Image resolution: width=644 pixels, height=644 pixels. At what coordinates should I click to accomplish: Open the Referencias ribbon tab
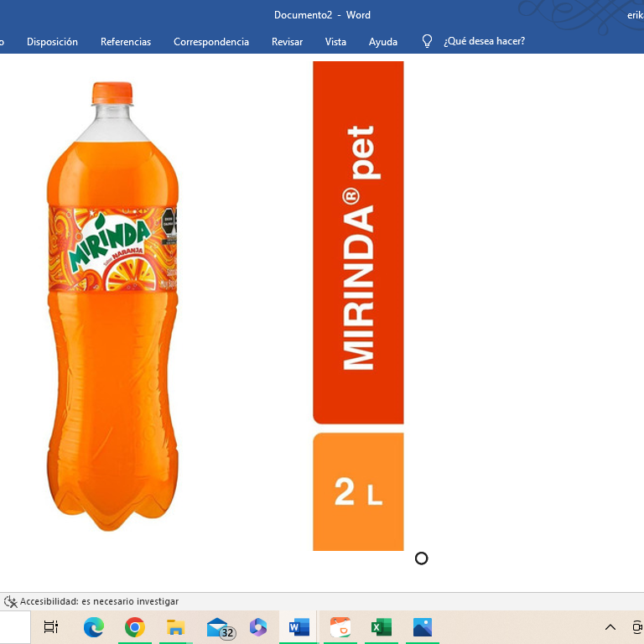coord(126,42)
